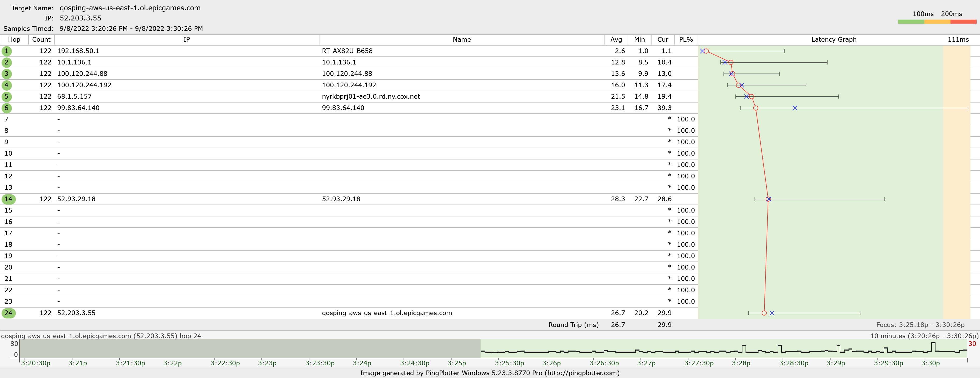Click the red circle marker on hop 14 graph
Viewport: 980px width, 378px height.
point(768,199)
